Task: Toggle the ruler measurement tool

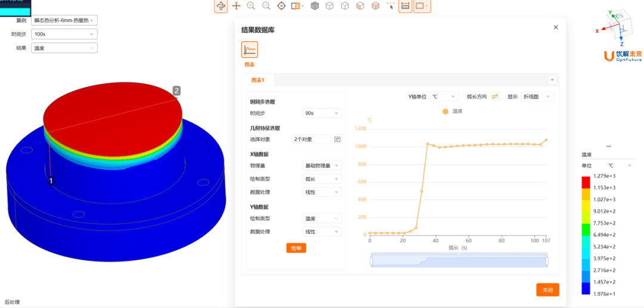Action: [x=405, y=6]
